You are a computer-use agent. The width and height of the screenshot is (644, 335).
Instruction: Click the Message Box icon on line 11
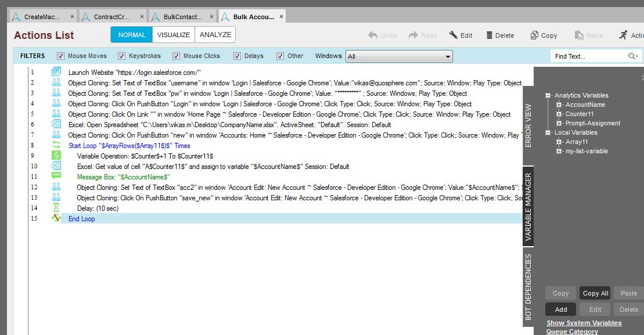56,177
